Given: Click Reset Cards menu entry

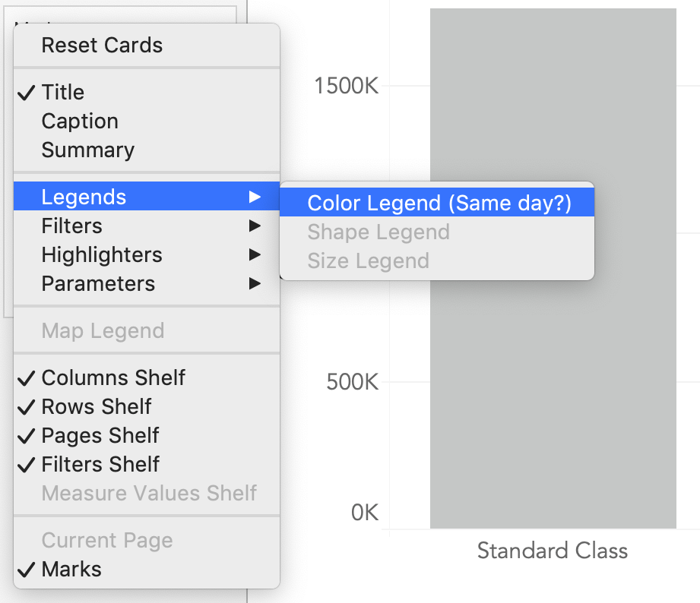Looking at the screenshot, I should (x=102, y=46).
